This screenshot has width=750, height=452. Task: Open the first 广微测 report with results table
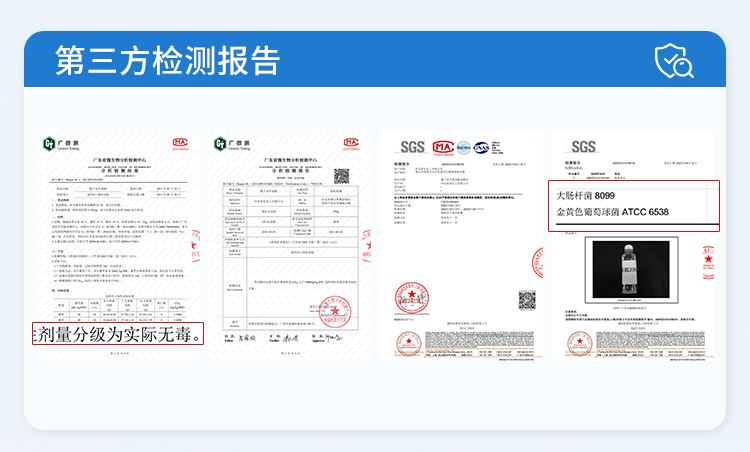coord(119,246)
